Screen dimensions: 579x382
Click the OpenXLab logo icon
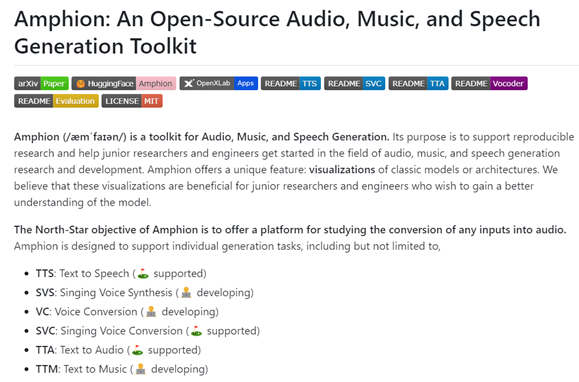pos(188,83)
